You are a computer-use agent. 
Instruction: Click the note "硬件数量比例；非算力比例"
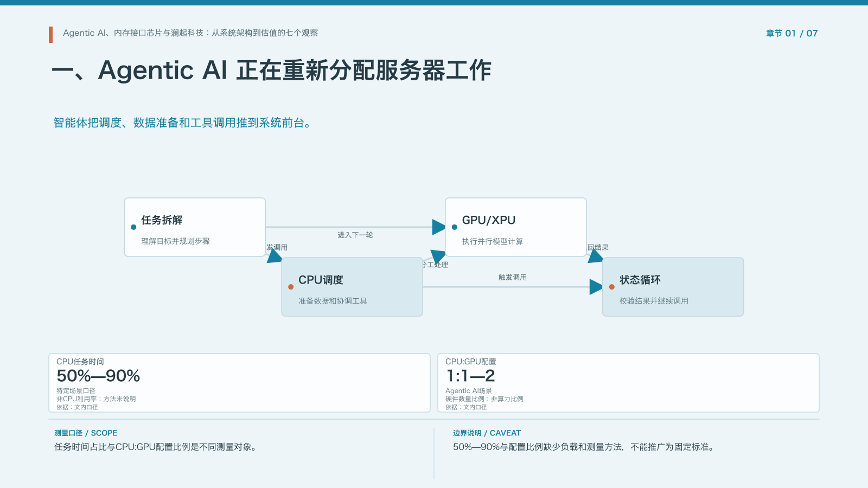click(484, 399)
